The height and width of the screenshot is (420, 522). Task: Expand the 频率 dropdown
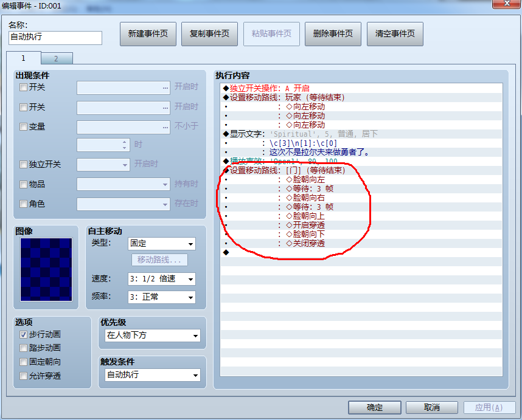[x=162, y=297]
